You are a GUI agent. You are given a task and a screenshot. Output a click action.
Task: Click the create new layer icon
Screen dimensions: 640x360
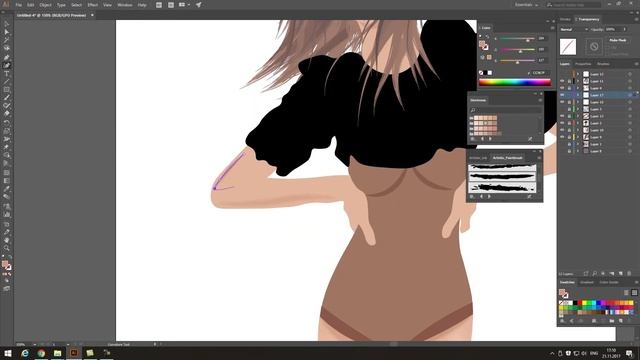620,273
